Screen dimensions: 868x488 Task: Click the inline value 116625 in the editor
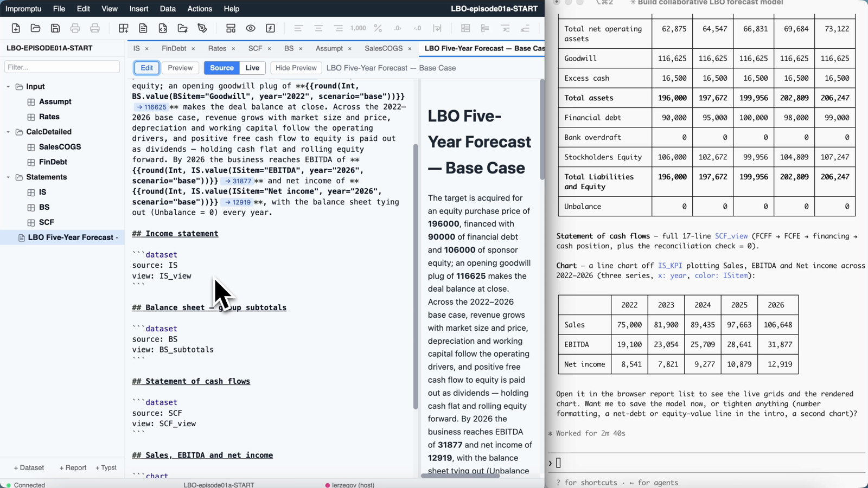click(x=151, y=107)
